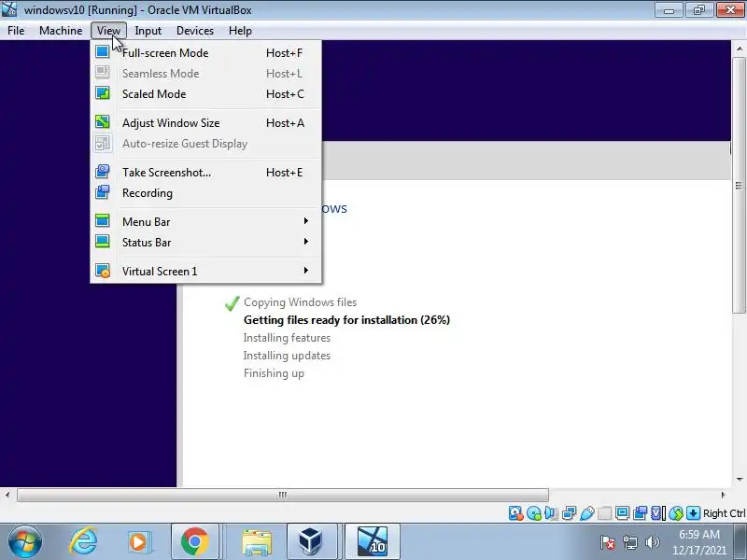747x560 pixels.
Task: Click the running windowsv10 VM taskbar button
Action: click(x=373, y=541)
